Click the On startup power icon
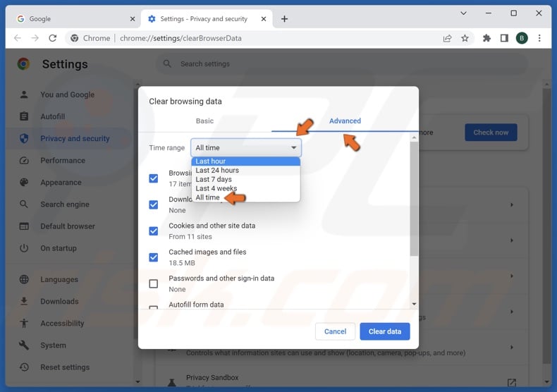Viewport: 557px width, 392px height. pyautogui.click(x=24, y=248)
